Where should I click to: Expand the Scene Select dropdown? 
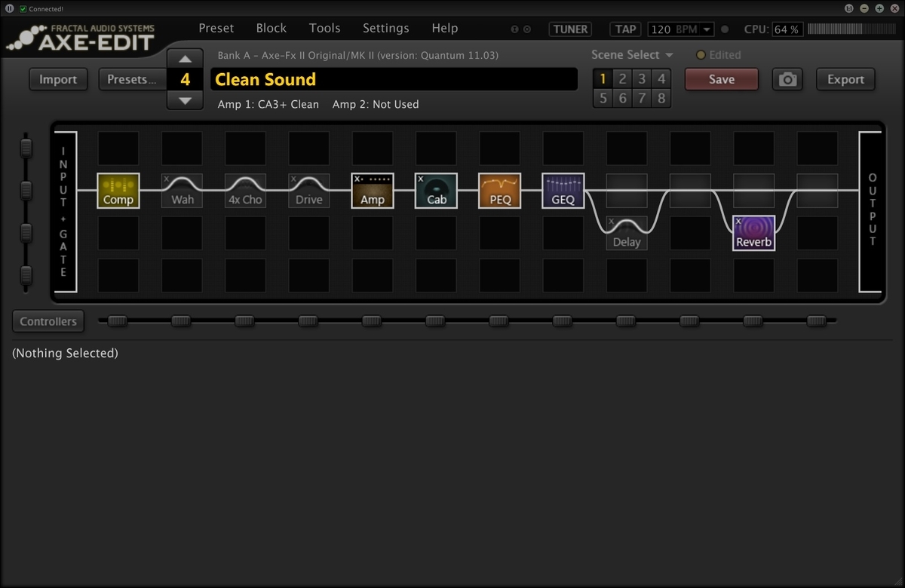(632, 55)
